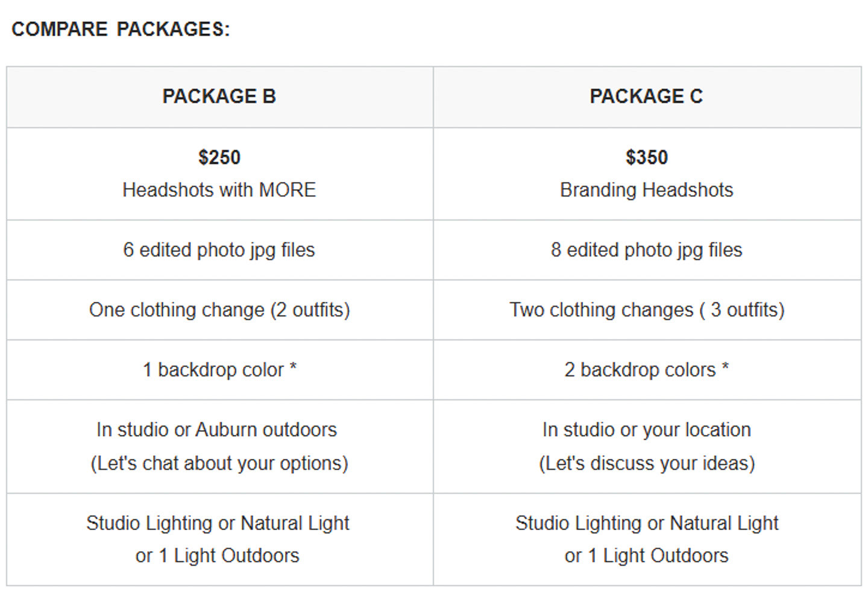Click Two clothing changes (3 outfits)
Screen dimensions: 868x591
646,310
